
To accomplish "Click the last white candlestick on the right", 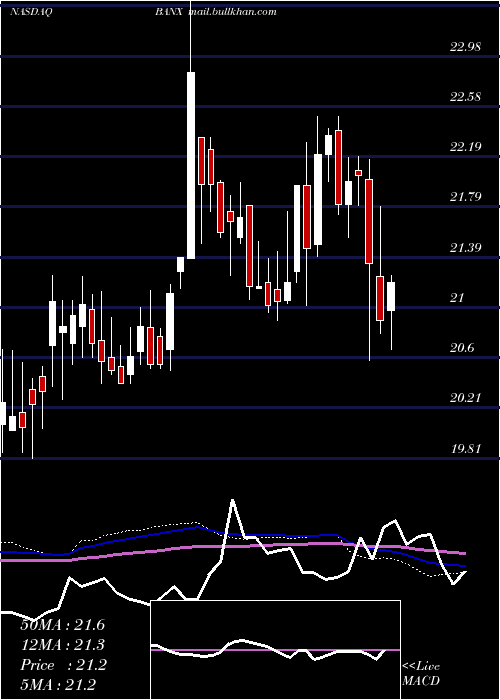I will pos(391,296).
